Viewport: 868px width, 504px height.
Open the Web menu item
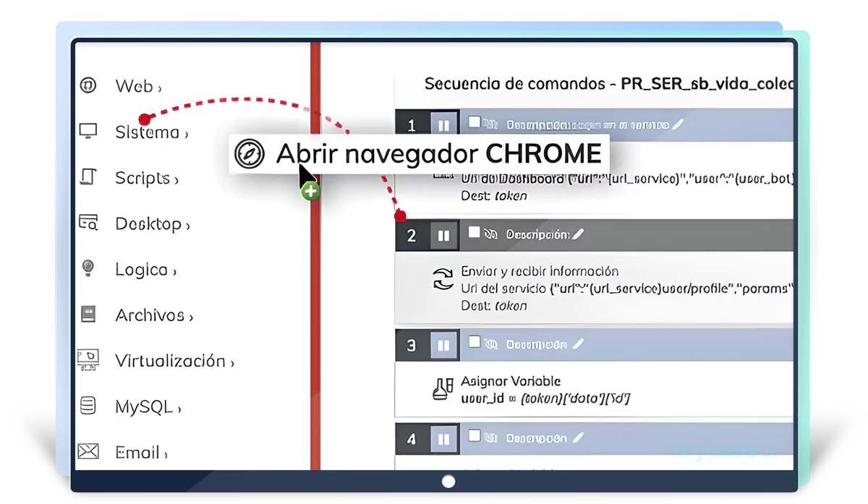135,85
